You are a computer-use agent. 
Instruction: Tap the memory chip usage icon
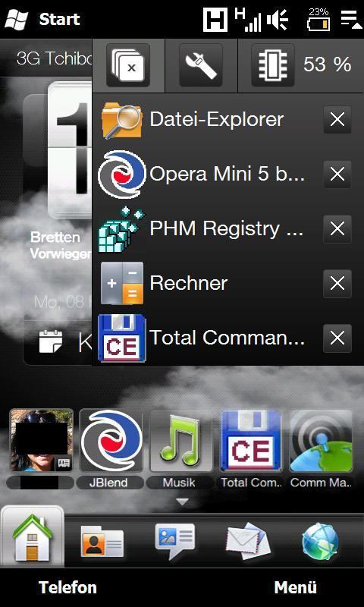(x=273, y=65)
